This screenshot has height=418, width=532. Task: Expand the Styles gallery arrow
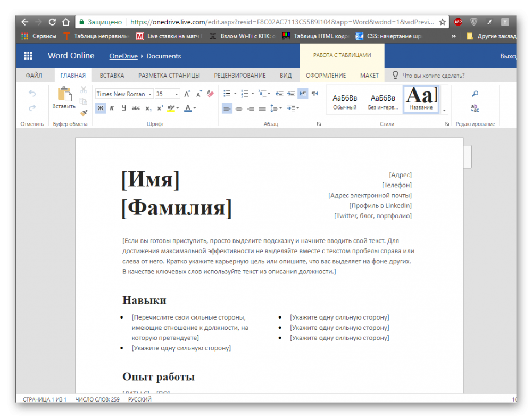[444, 111]
